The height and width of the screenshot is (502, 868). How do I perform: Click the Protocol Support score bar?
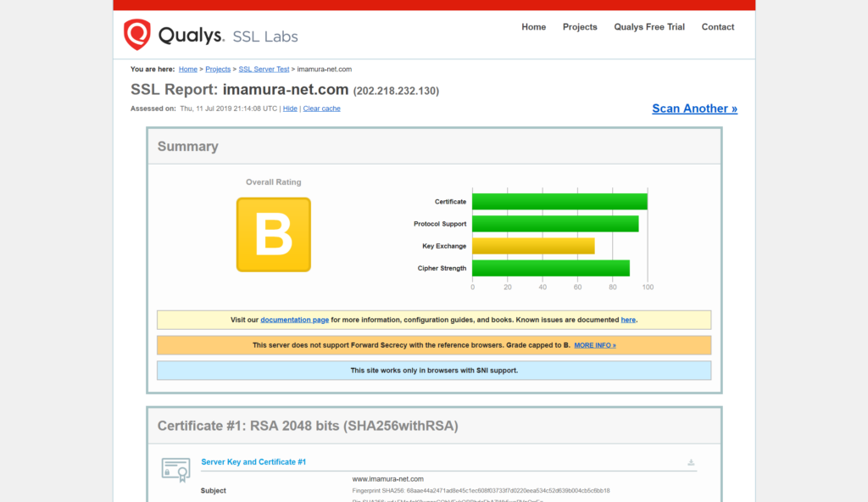(x=555, y=224)
